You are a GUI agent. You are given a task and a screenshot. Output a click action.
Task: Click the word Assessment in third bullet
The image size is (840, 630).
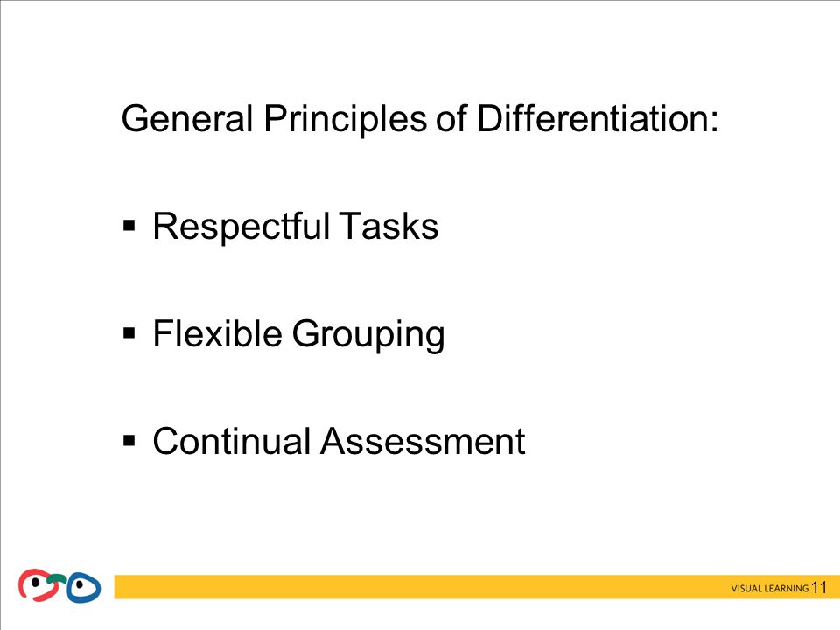click(x=423, y=441)
